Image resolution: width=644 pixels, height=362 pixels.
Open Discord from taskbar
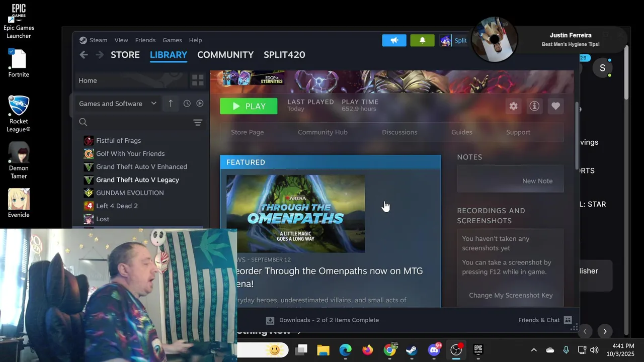[x=434, y=349]
